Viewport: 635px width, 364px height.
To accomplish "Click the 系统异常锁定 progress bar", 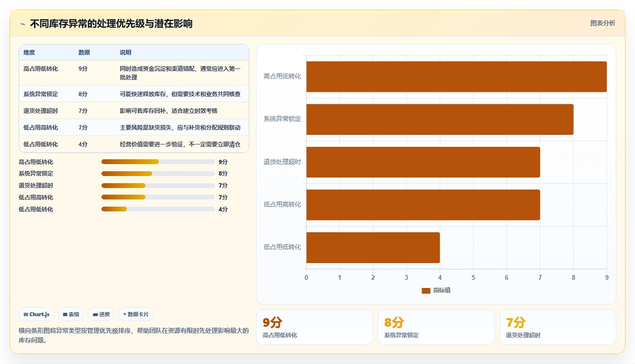I will 158,174.
